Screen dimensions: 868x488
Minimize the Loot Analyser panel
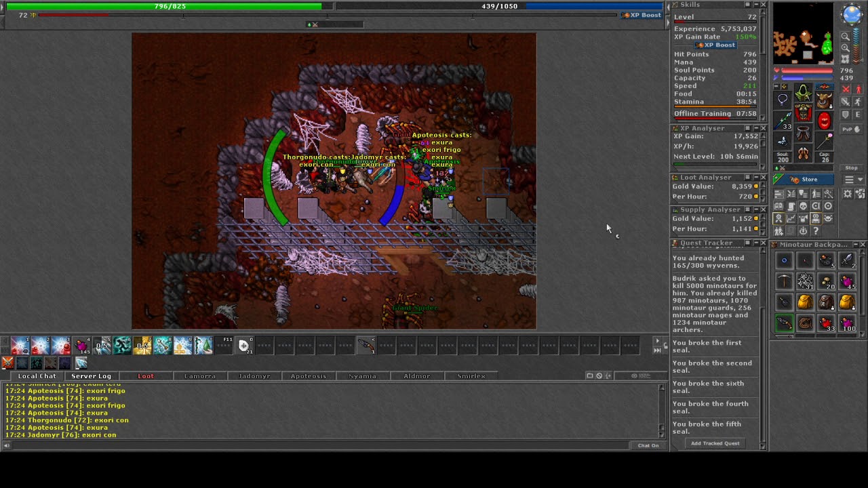(x=756, y=178)
